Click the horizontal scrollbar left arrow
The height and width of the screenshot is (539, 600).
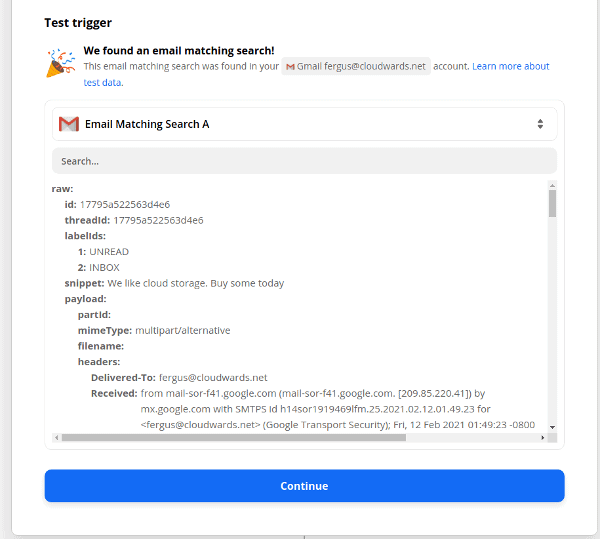point(57,438)
